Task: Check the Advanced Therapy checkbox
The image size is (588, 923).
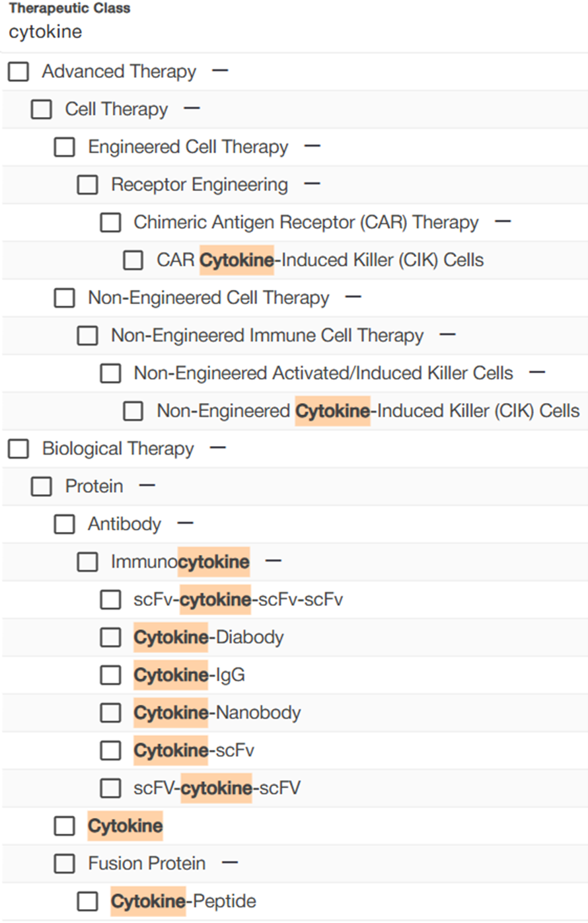Action: (x=18, y=71)
